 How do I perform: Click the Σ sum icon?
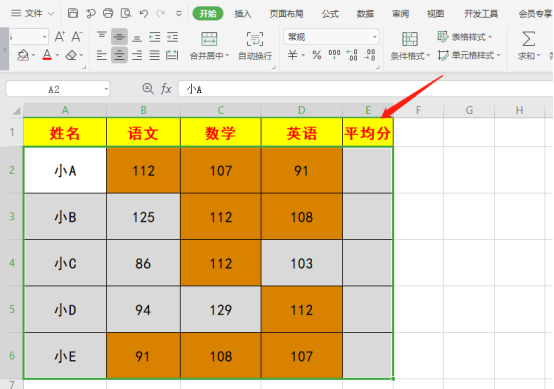pos(529,39)
